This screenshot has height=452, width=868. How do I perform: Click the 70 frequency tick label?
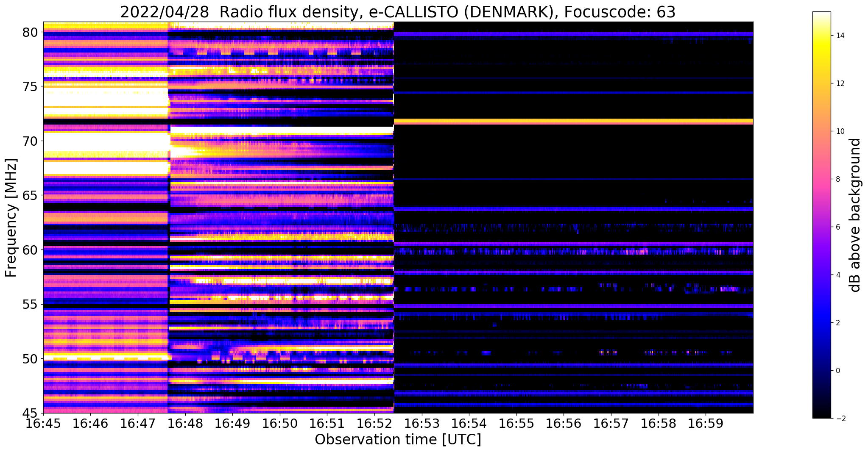[x=30, y=141]
